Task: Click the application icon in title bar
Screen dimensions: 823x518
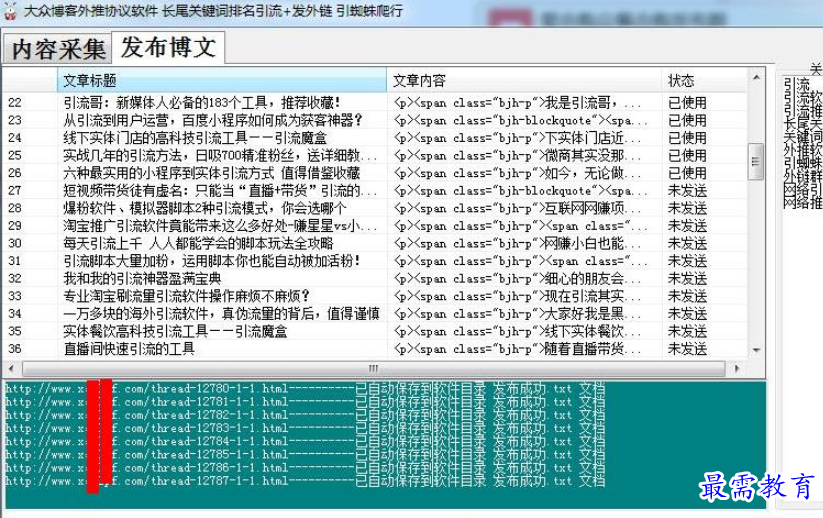Action: [10, 11]
